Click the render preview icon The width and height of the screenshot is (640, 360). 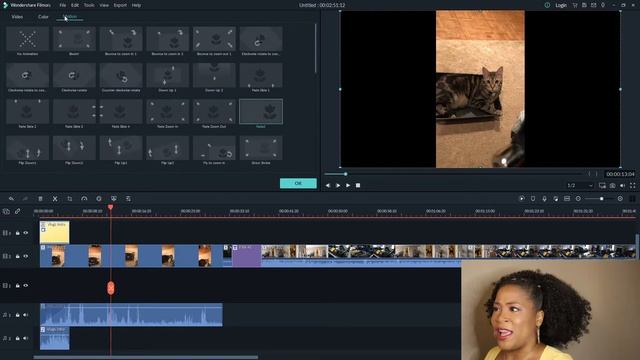tap(522, 199)
